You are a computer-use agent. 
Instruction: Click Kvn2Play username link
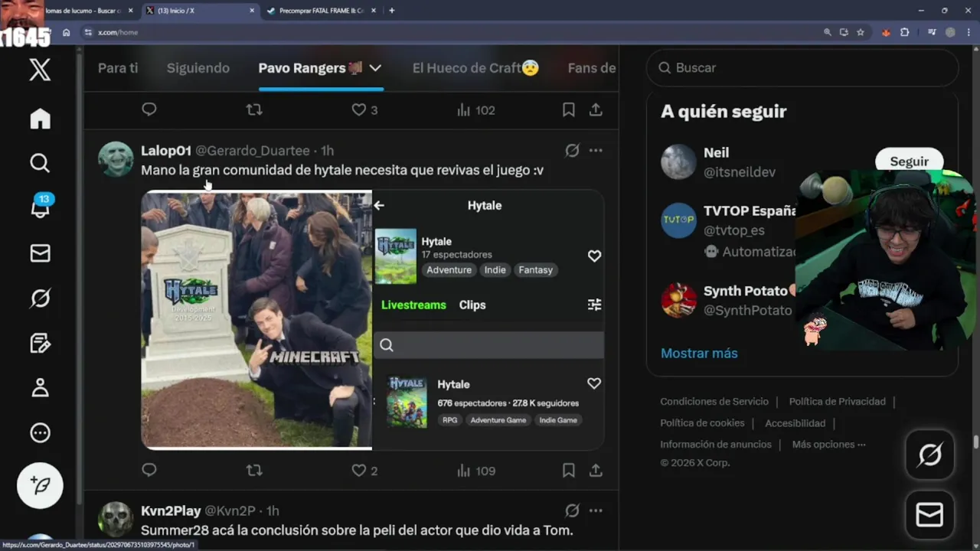coord(171,510)
